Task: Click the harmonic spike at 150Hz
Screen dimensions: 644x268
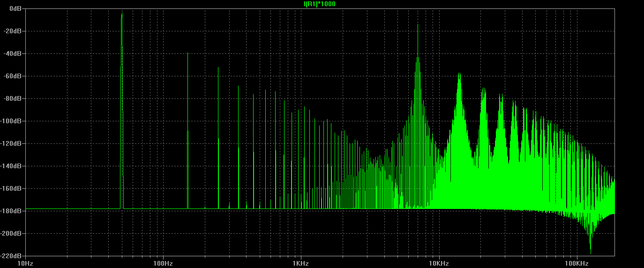Action: 188,130
